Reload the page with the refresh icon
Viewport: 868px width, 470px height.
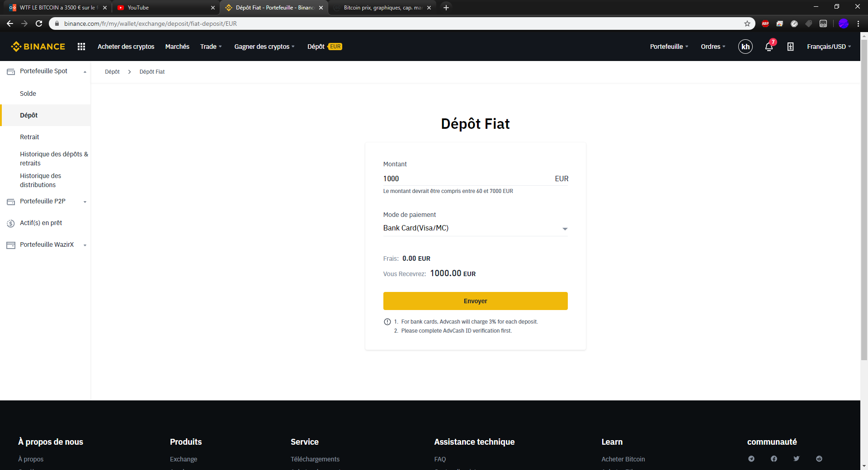(x=39, y=23)
